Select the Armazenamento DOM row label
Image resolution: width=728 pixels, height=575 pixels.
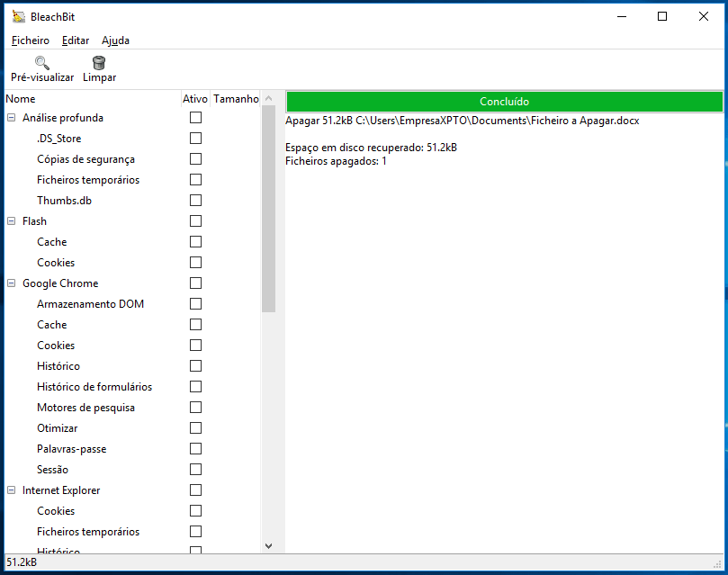pyautogui.click(x=91, y=304)
